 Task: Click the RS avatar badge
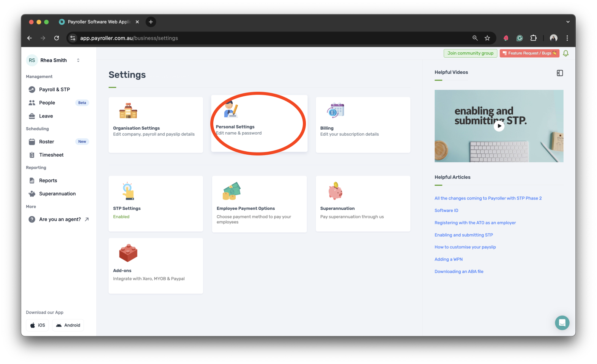pyautogui.click(x=32, y=60)
